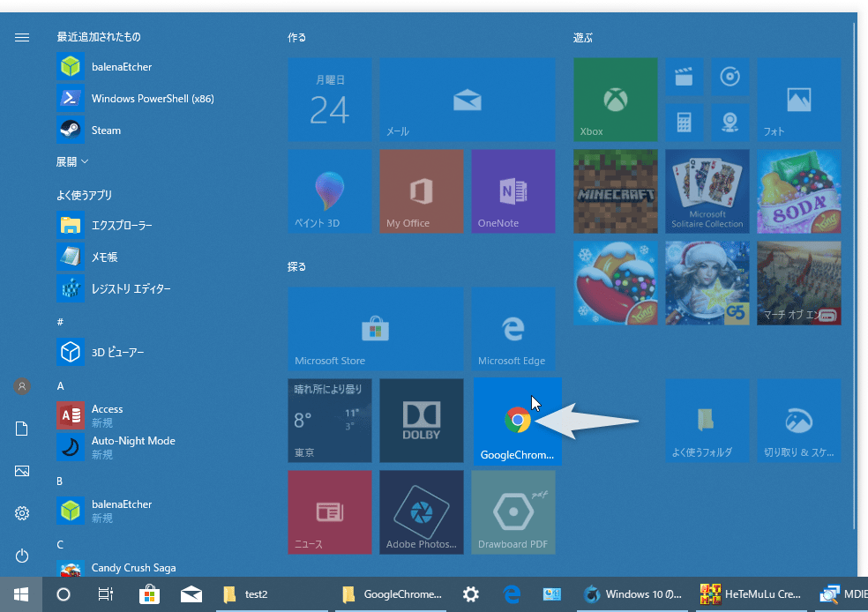The width and height of the screenshot is (868, 612).
Task: Click the 遊ぶ group header
Action: (583, 38)
